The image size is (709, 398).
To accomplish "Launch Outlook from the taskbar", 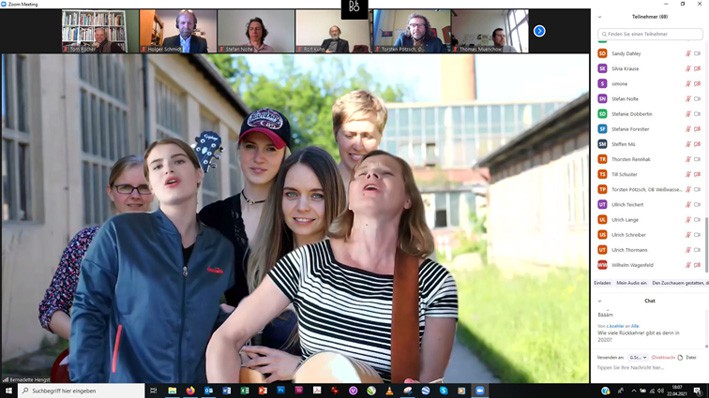I will 208,390.
